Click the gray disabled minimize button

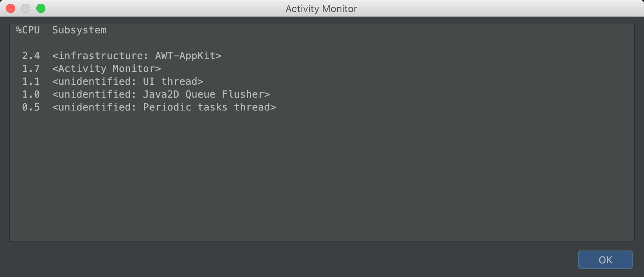[x=26, y=8]
